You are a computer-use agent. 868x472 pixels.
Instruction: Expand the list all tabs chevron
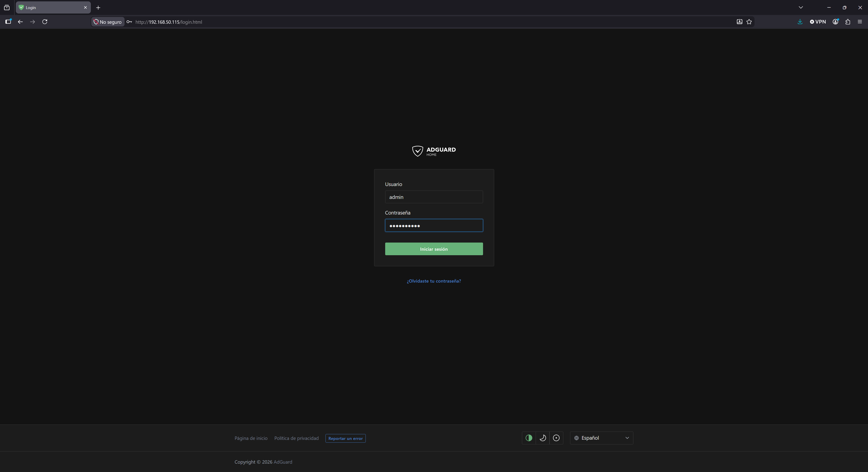pyautogui.click(x=801, y=7)
